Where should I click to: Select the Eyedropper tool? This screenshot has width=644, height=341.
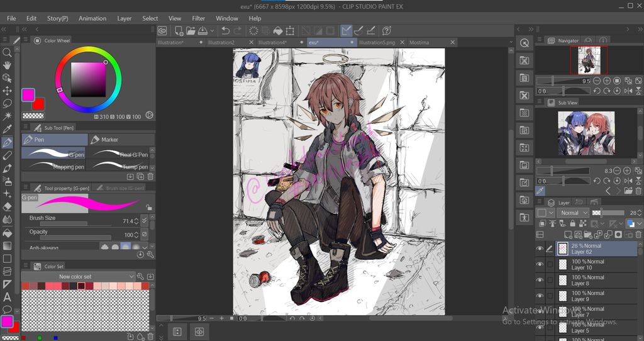[7, 130]
